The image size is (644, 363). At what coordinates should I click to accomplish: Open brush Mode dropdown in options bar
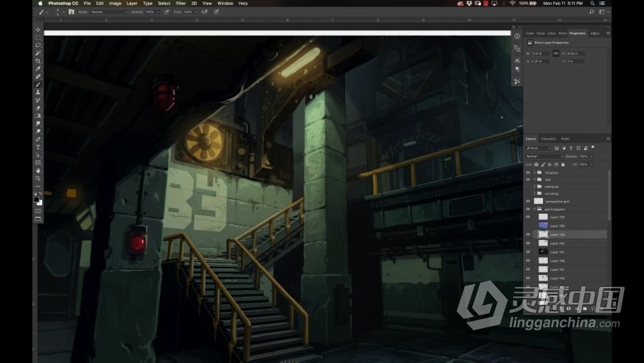[109, 12]
